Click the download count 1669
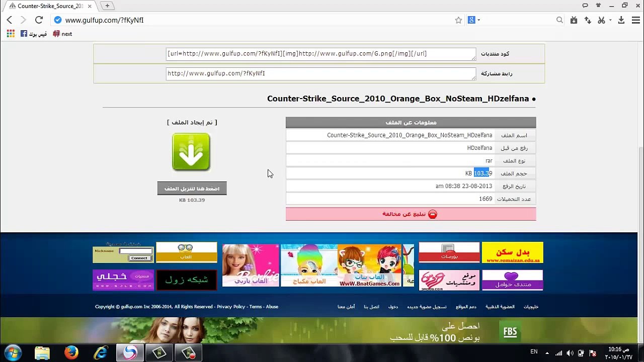Screen dimensions: 644x362 486,199
